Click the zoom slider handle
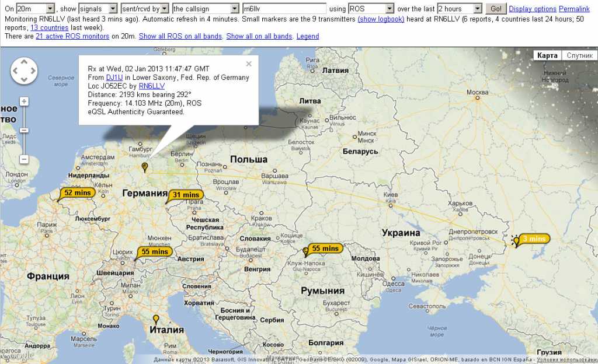This screenshot has width=598, height=364. [24, 131]
